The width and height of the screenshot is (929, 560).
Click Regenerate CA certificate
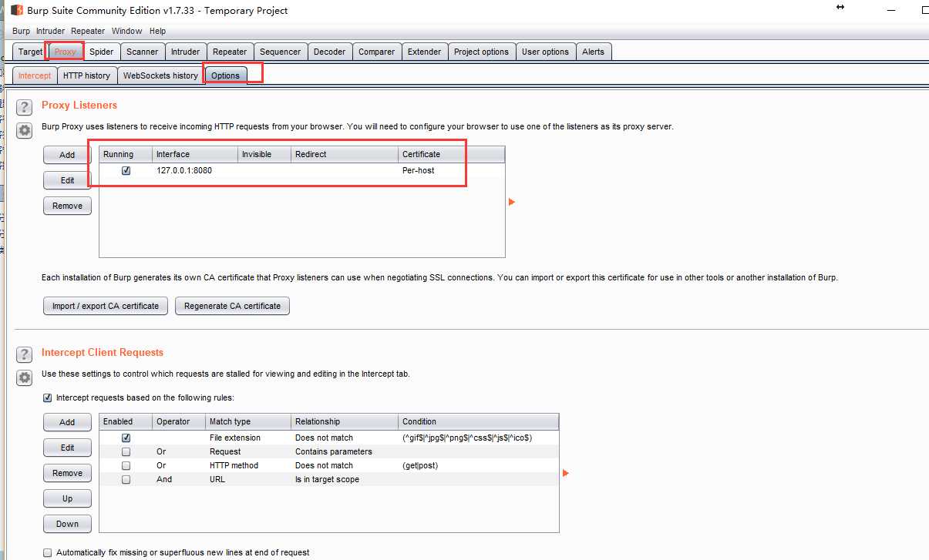(233, 306)
